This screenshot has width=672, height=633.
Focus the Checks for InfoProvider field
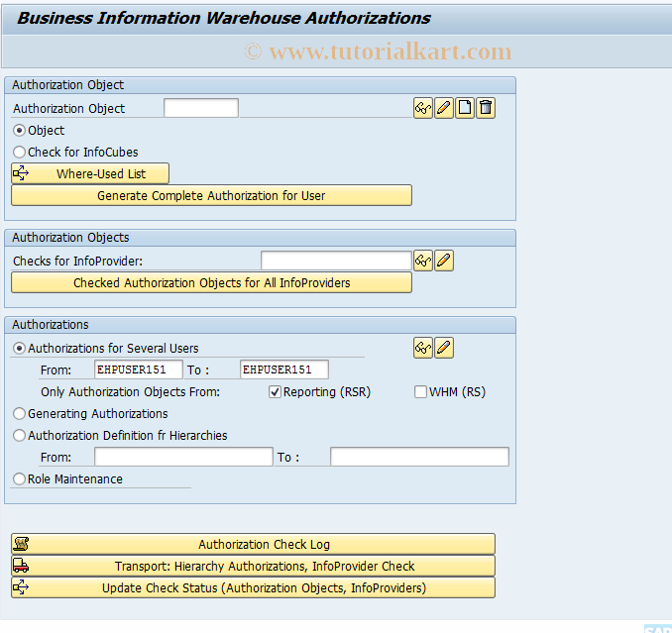336,261
